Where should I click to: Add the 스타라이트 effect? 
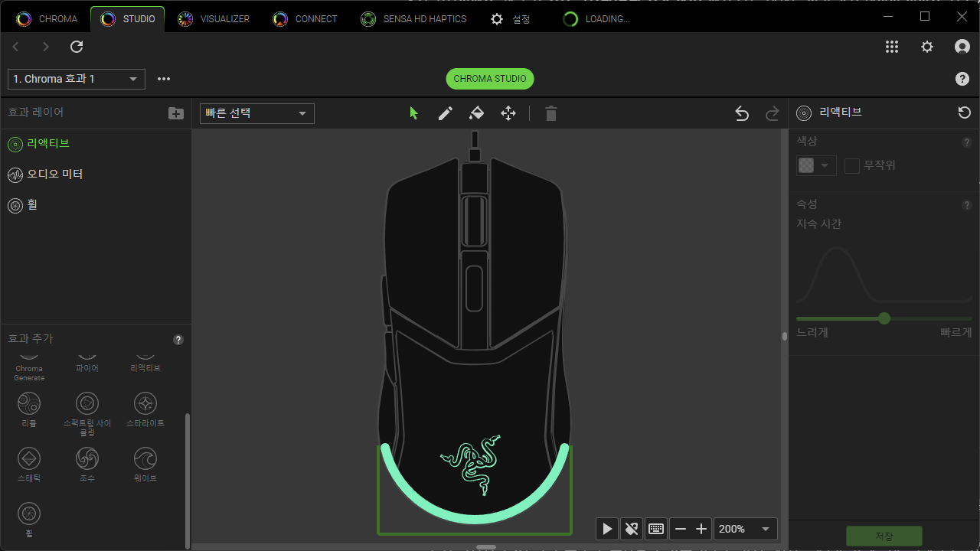[145, 409]
